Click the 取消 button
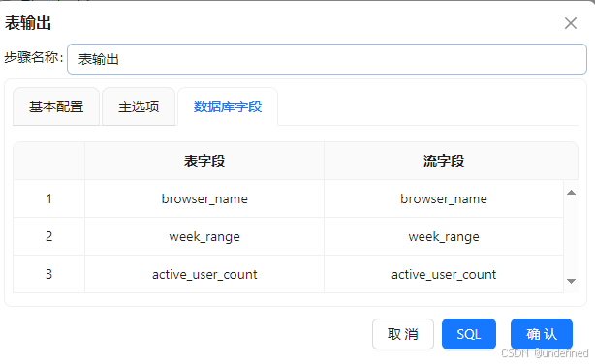This screenshot has width=595, height=364. click(403, 334)
